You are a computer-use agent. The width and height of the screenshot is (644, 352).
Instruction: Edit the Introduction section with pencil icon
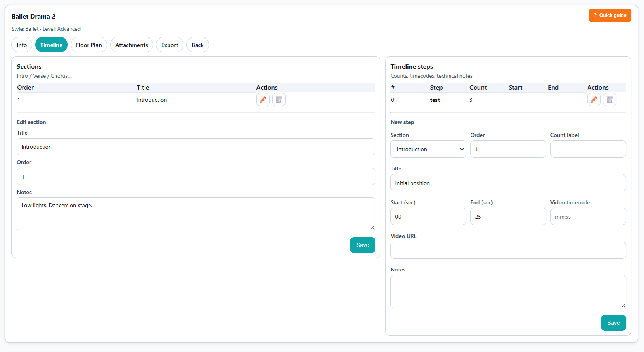263,100
